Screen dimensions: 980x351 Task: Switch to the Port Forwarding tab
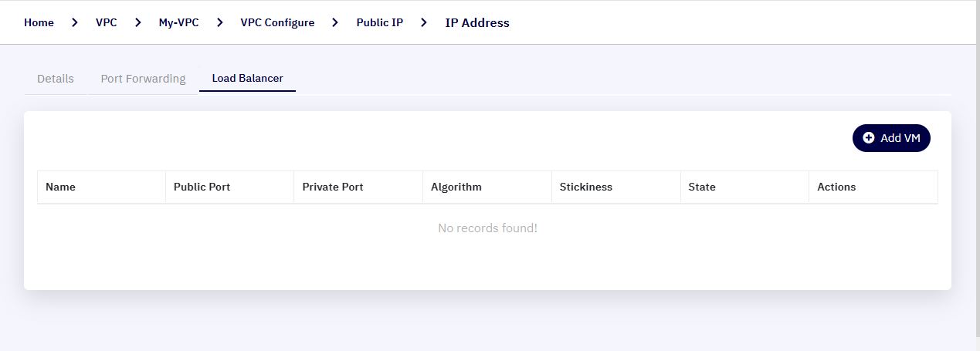point(144,79)
